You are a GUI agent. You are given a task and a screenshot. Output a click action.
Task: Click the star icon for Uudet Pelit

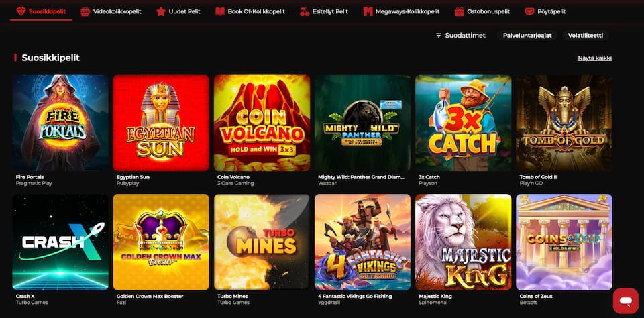click(160, 11)
